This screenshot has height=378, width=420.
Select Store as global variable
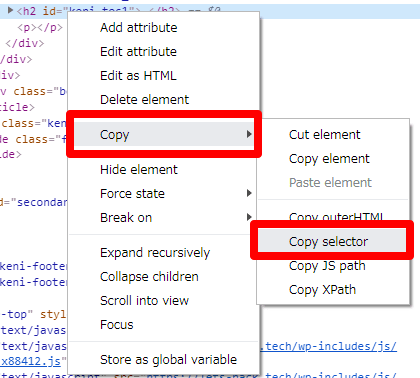163,360
